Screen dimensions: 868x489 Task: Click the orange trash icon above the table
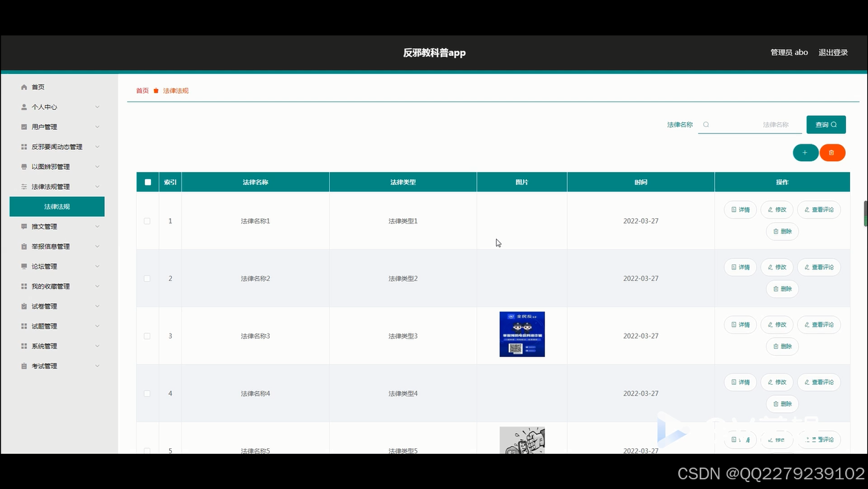click(x=833, y=152)
